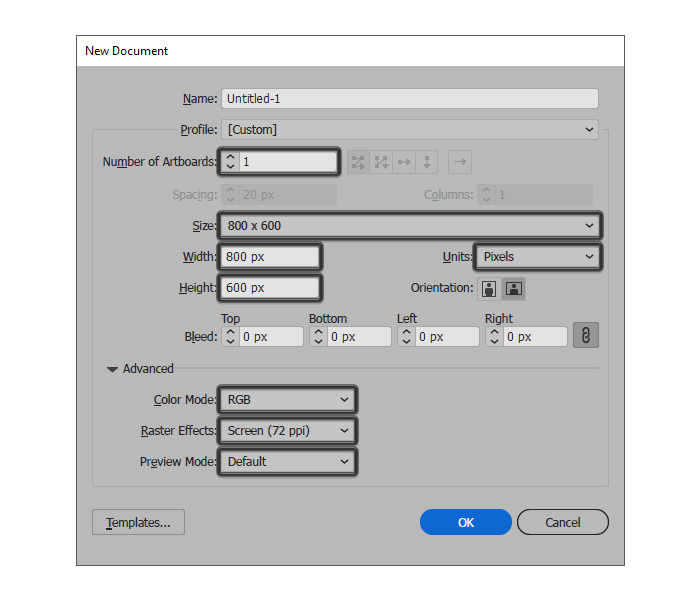The height and width of the screenshot is (600, 700).
Task: Click the Width field
Action: tap(270, 257)
